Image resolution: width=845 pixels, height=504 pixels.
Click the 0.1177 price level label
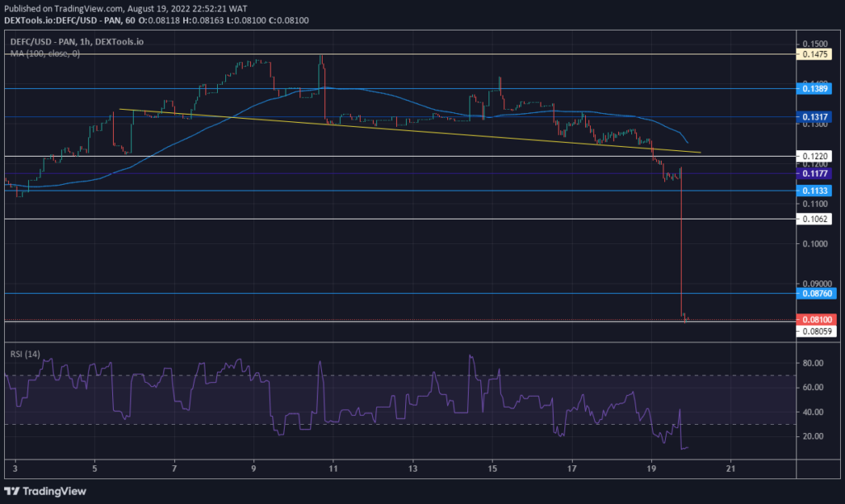(x=814, y=173)
